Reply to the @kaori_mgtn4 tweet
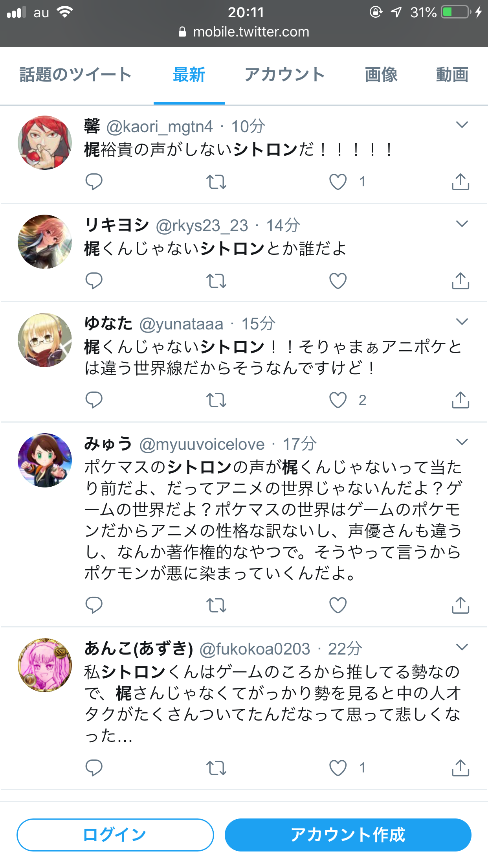This screenshot has height=868, width=488. (x=94, y=182)
